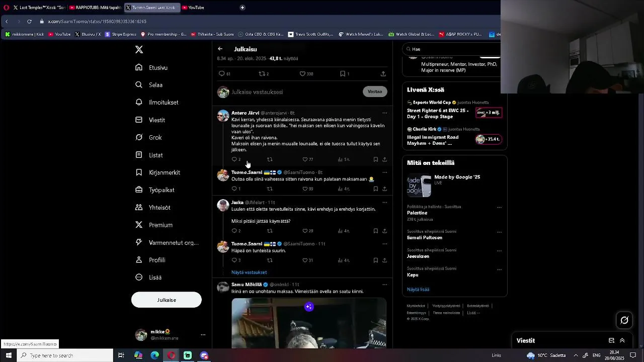This screenshot has height=362, width=644.
Task: Open account menu dots next to mikke
Action: pos(203,335)
